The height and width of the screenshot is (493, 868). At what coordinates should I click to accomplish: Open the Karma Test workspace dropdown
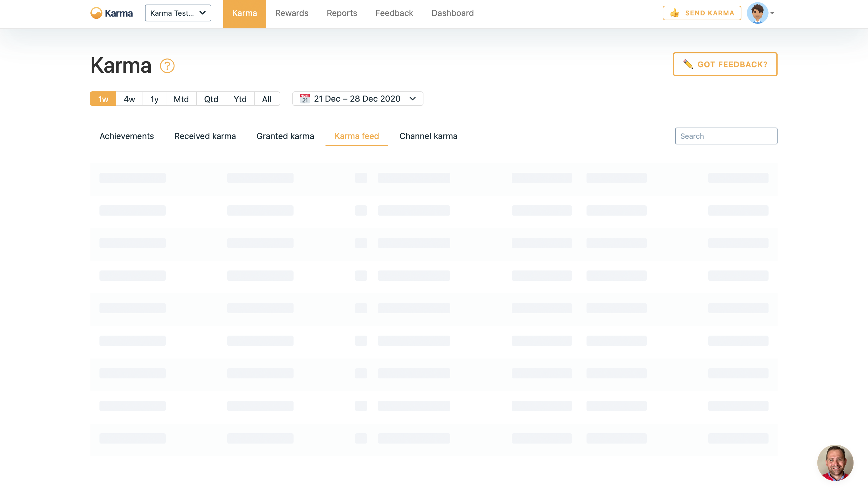(178, 13)
